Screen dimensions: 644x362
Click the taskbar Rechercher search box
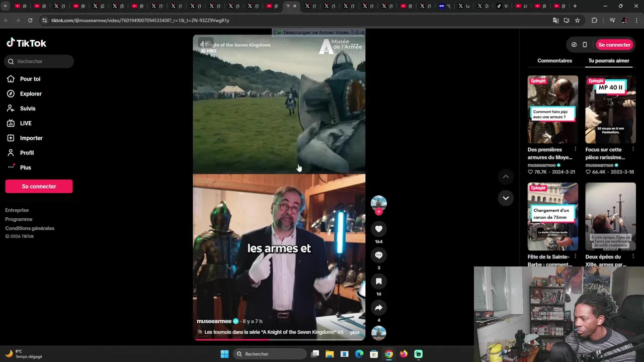pyautogui.click(x=270, y=354)
